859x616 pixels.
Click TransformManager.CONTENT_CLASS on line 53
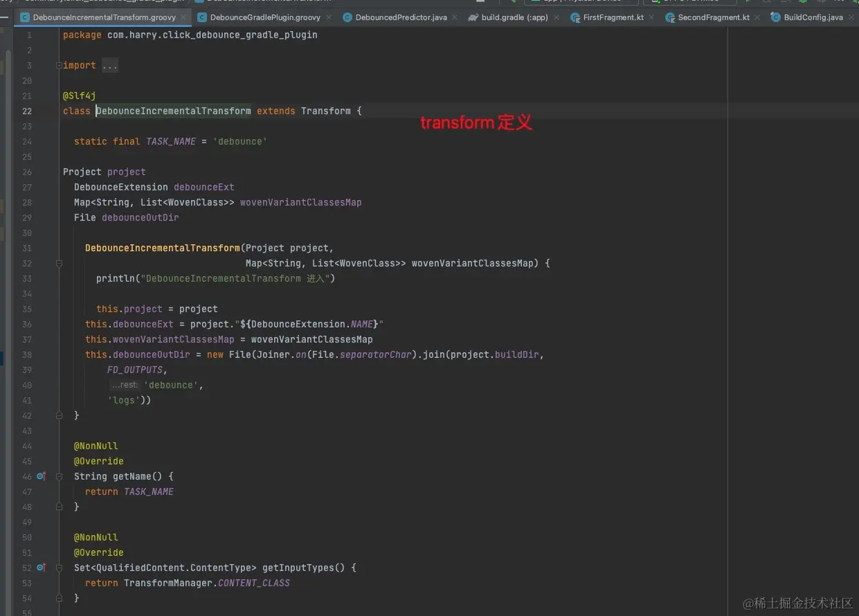click(x=207, y=583)
